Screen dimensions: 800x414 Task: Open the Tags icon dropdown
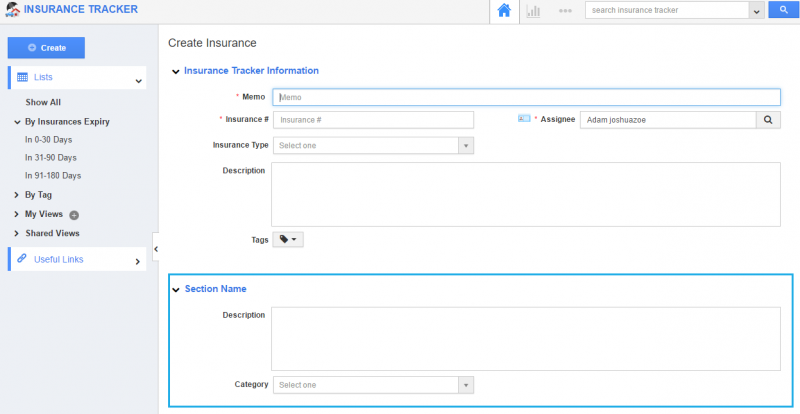point(287,240)
